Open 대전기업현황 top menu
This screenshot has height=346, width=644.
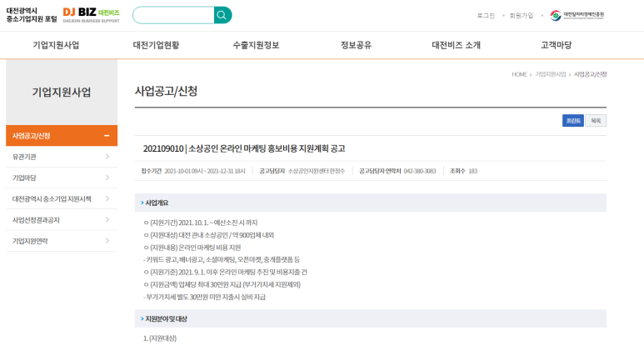click(156, 45)
